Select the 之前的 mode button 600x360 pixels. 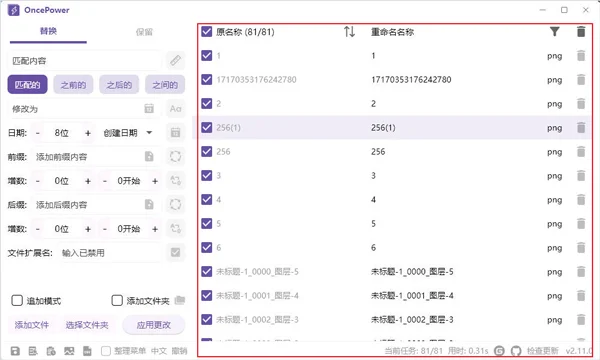point(73,85)
